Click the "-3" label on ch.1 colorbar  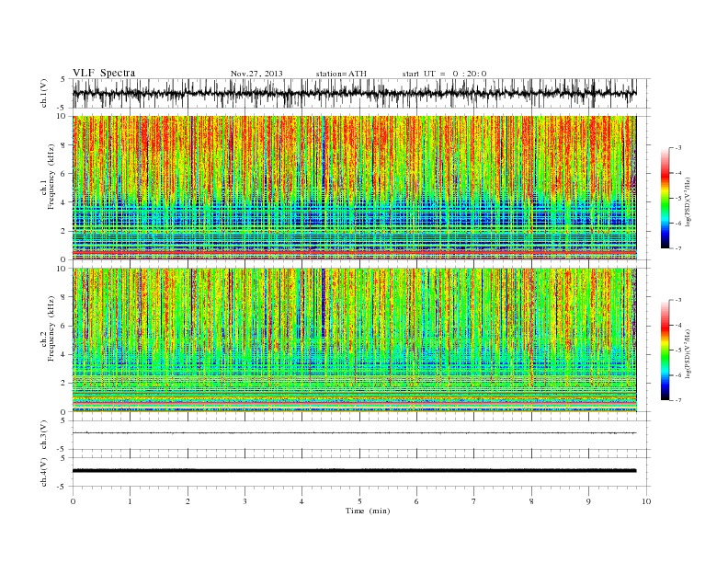[678, 148]
